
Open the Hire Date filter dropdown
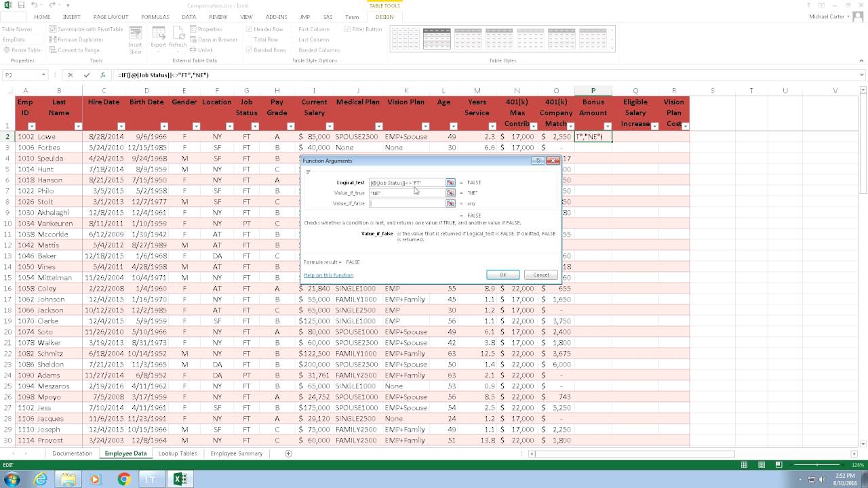[x=121, y=126]
